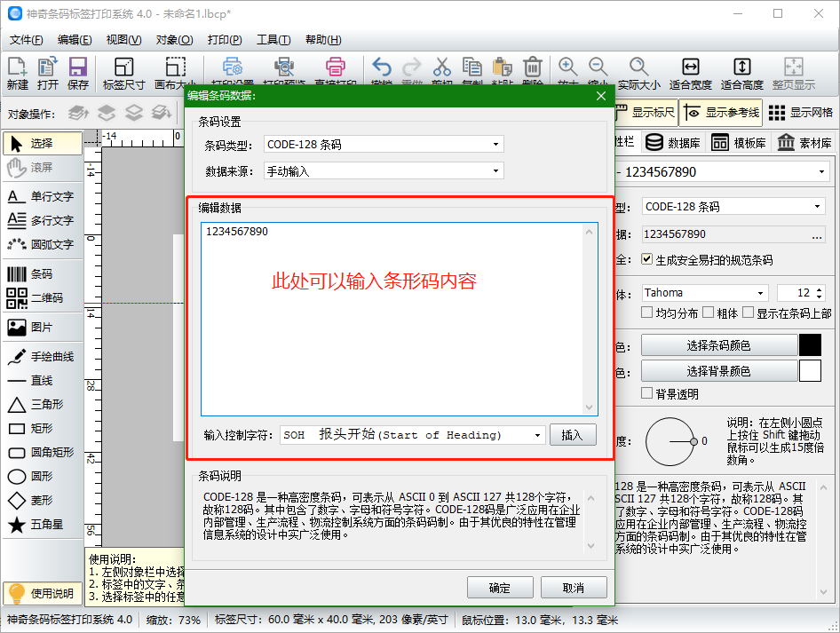
Task: Click 插入 insert control character button
Action: point(573,435)
